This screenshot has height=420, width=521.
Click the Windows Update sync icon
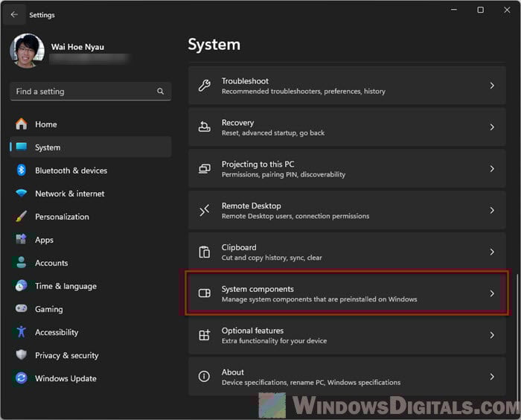(x=22, y=378)
